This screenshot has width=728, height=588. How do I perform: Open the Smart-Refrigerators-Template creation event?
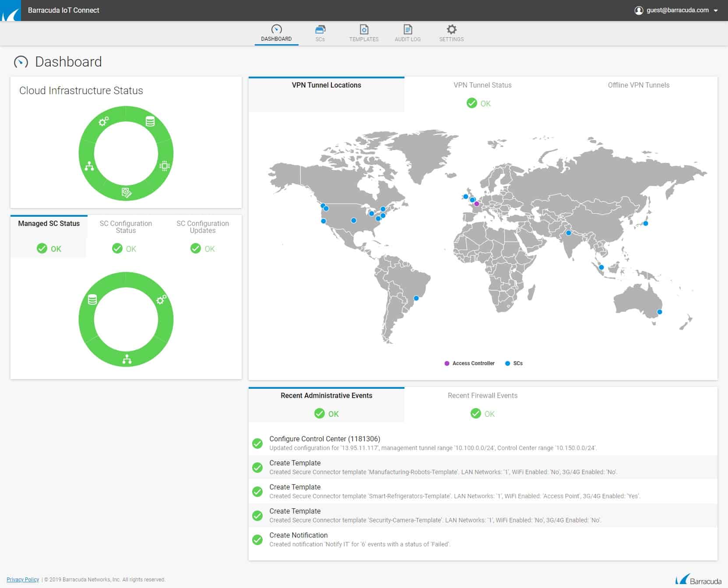pyautogui.click(x=483, y=491)
